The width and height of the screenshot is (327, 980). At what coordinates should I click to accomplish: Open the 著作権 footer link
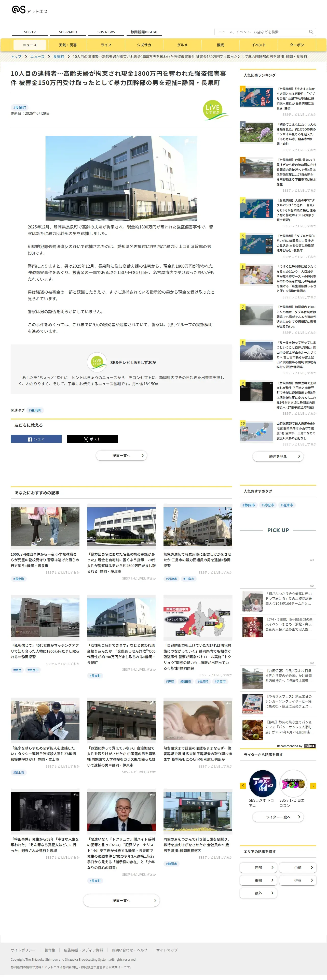50,950
